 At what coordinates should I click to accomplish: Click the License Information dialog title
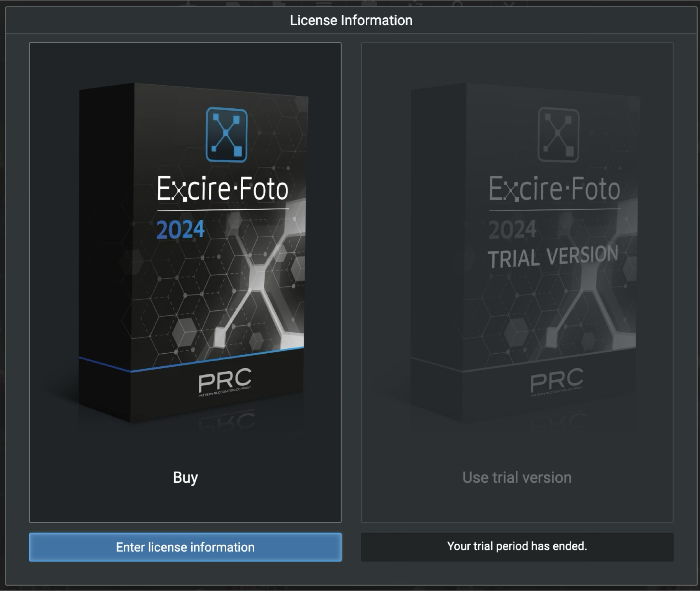click(x=351, y=20)
